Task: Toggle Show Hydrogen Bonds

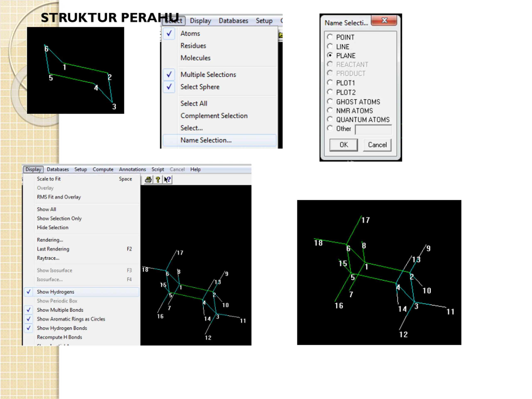Action: pyautogui.click(x=81, y=328)
